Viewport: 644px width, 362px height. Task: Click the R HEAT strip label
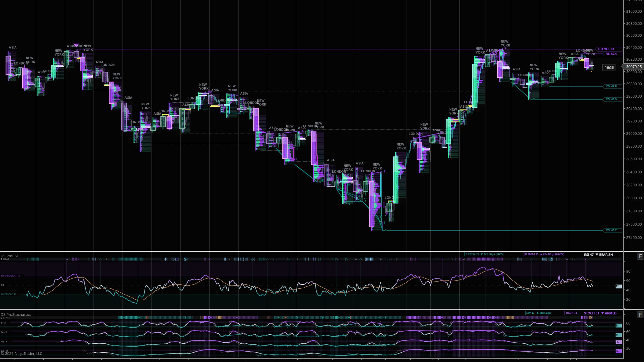coord(5,259)
